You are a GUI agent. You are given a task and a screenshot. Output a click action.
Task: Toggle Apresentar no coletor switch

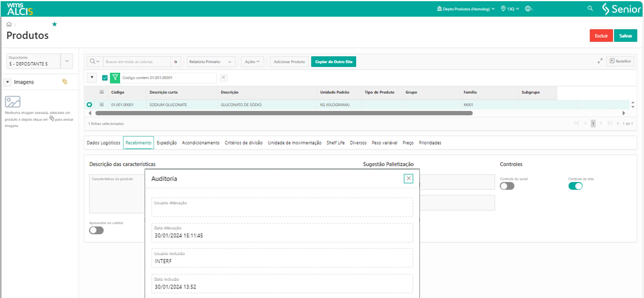[96, 231]
